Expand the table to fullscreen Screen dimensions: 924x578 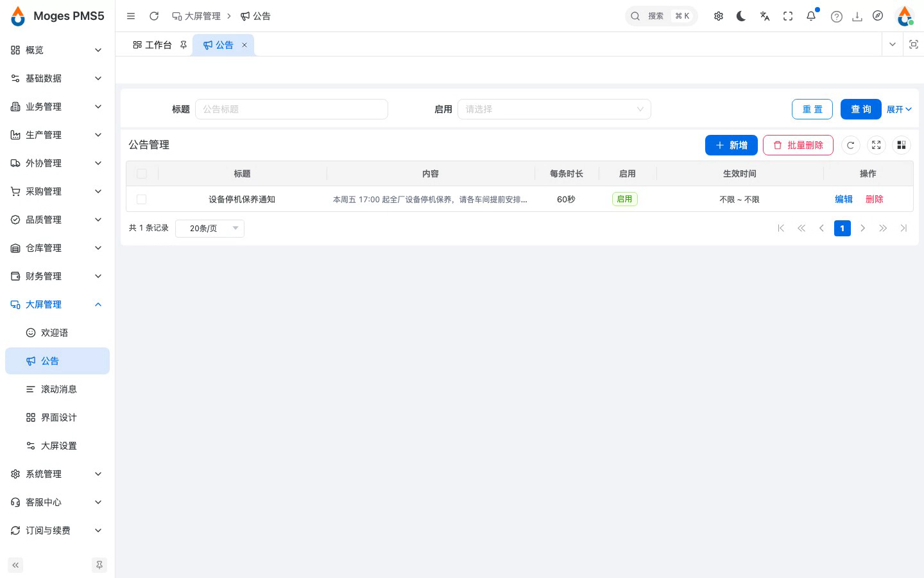[877, 145]
